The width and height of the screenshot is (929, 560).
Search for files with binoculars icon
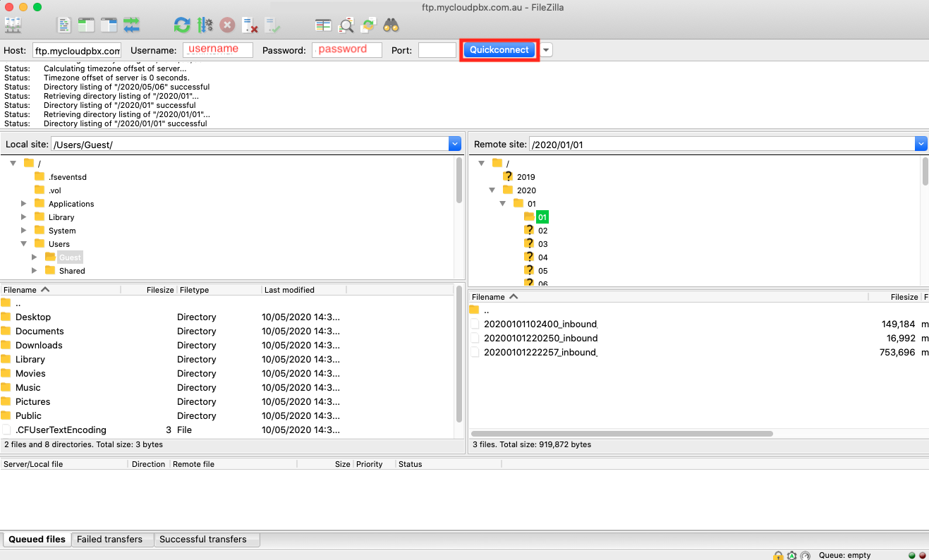391,25
